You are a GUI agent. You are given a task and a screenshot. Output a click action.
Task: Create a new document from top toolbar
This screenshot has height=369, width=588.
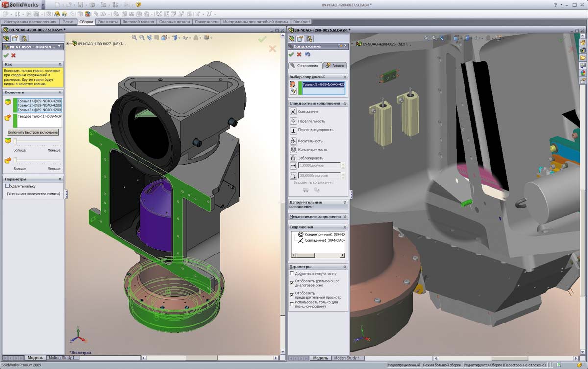tap(57, 5)
